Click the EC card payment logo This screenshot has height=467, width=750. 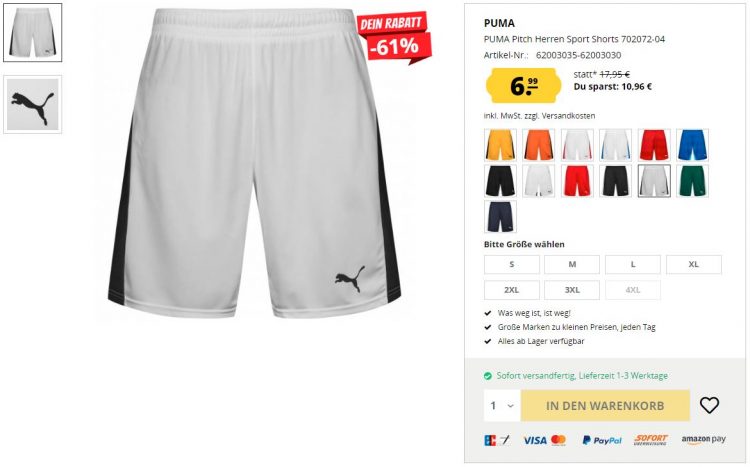(x=496, y=440)
